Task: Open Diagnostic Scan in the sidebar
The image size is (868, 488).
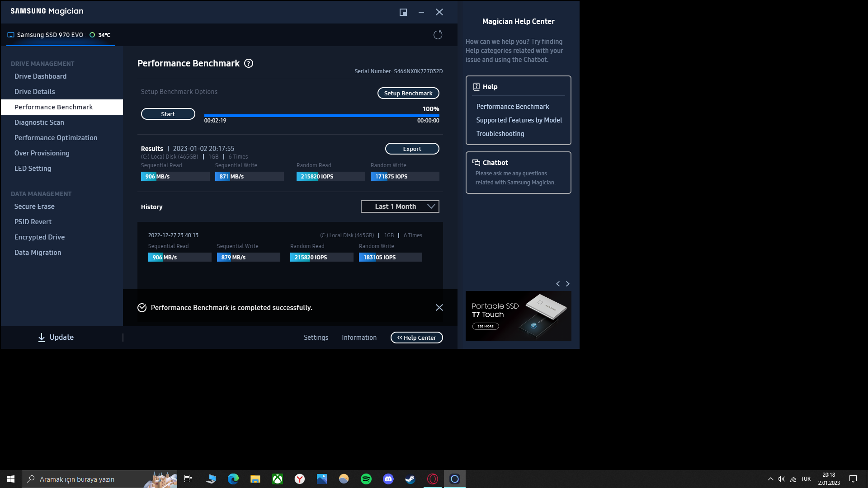Action: [39, 122]
